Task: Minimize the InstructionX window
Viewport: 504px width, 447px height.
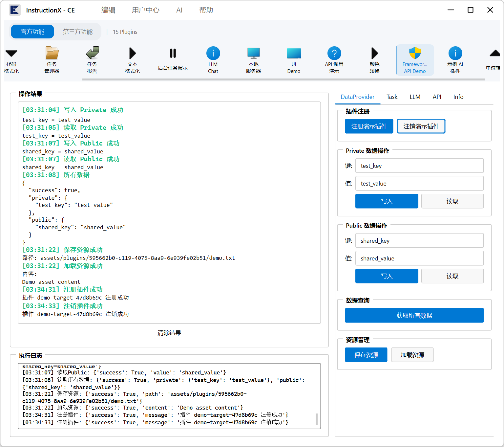Action: pyautogui.click(x=451, y=10)
